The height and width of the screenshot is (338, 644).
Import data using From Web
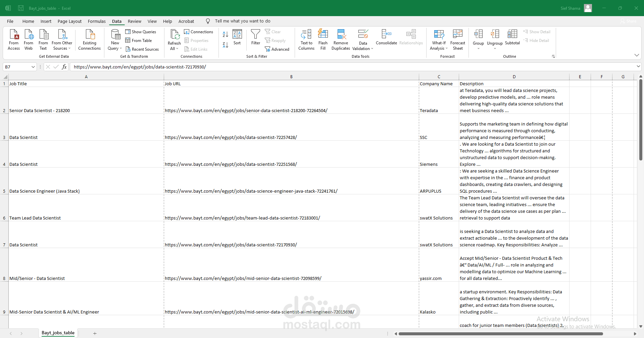click(29, 40)
